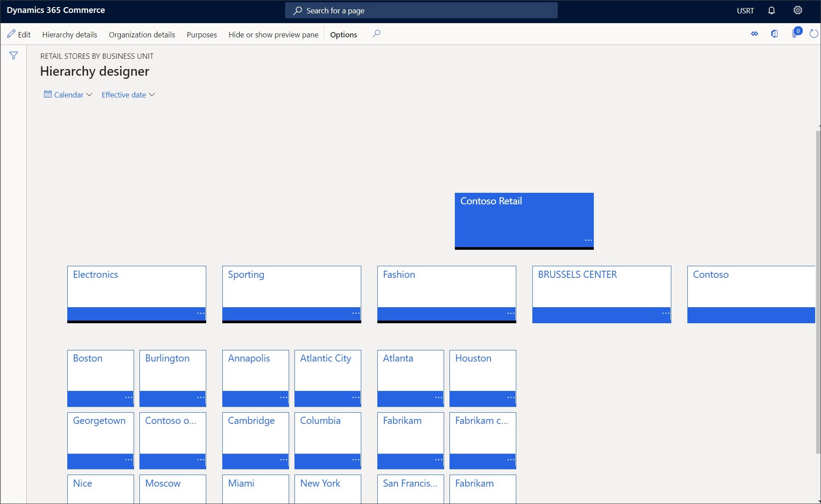Open the Options tab
821x504 pixels.
[x=343, y=35]
